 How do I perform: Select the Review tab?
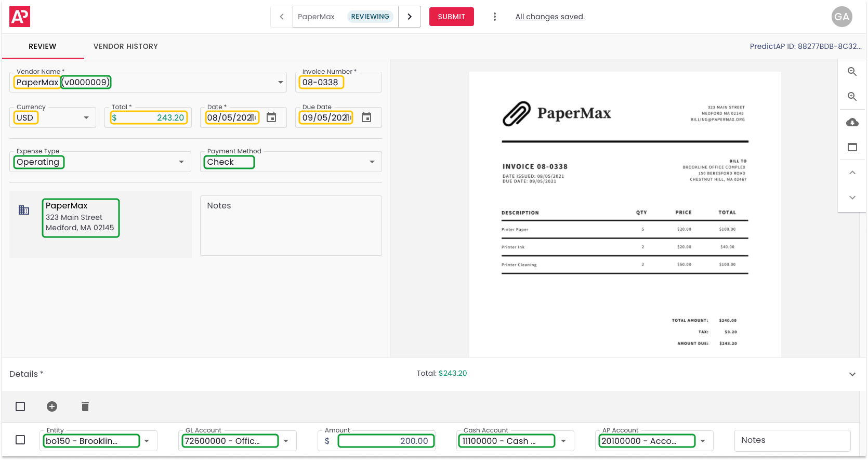coord(43,46)
